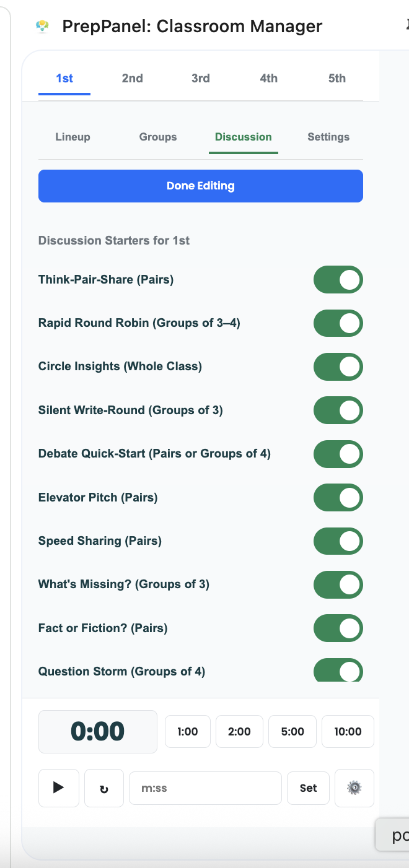Toggle off Think-Pair-Share (Pairs) starter
Image resolution: width=409 pixels, height=868 pixels.
click(338, 280)
